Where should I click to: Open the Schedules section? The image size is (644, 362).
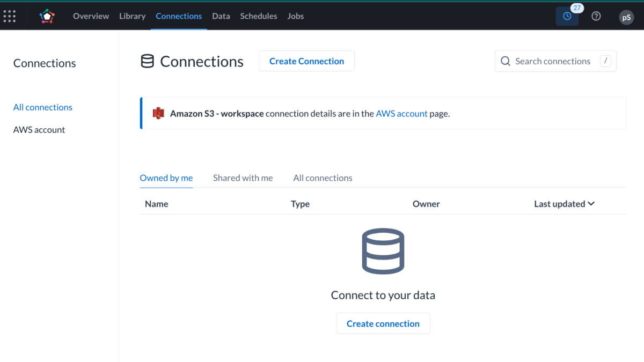[x=259, y=16]
